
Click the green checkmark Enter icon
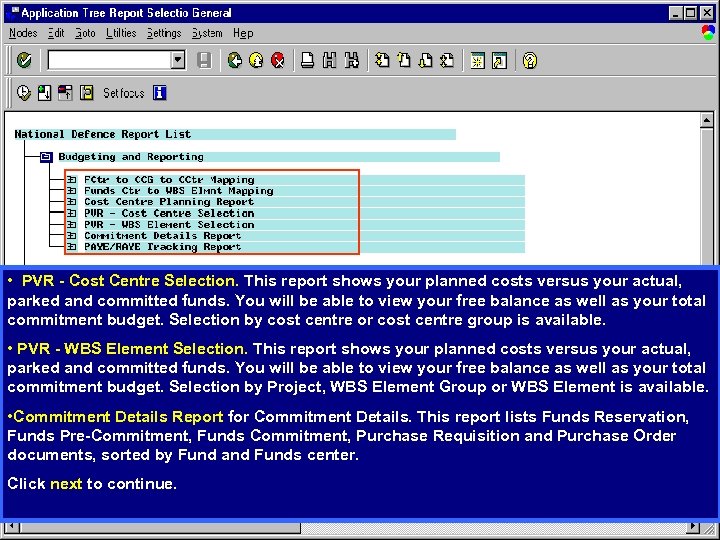coord(24,60)
